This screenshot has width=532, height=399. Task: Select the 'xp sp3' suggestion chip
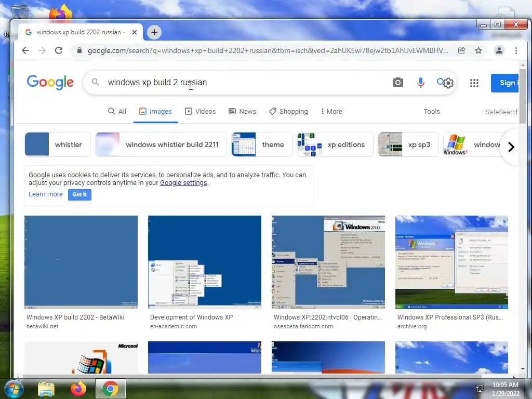coord(408,144)
